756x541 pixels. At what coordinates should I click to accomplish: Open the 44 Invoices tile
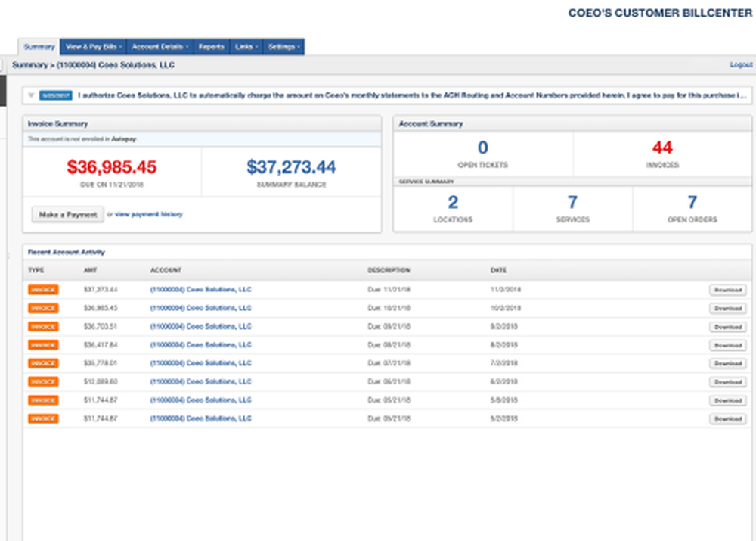coord(662,154)
